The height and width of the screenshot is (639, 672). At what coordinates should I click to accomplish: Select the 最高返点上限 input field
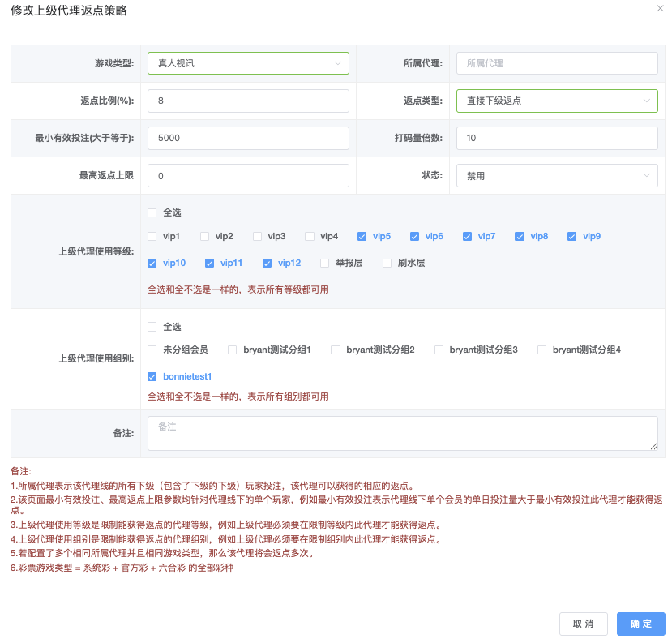[248, 175]
